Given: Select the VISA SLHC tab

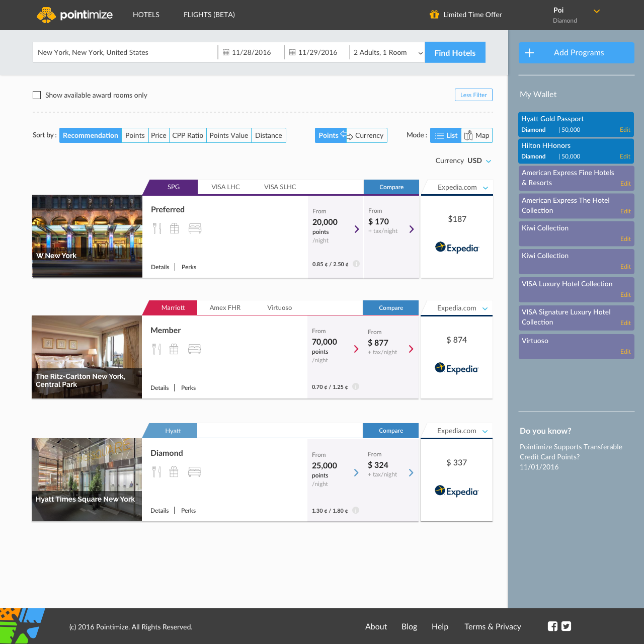Looking at the screenshot, I should pos(280,187).
